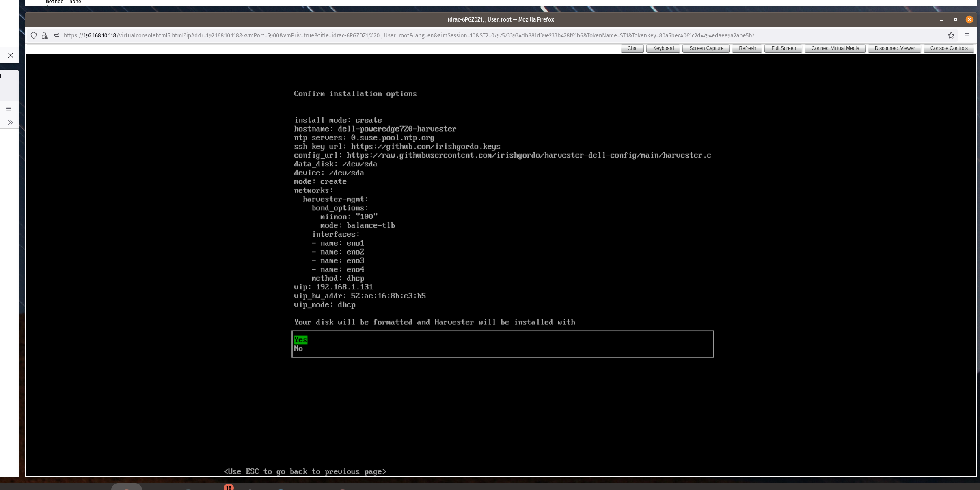Screen dimensions: 980x490
Task: Bookmark this page with the star icon
Action: pos(951,35)
